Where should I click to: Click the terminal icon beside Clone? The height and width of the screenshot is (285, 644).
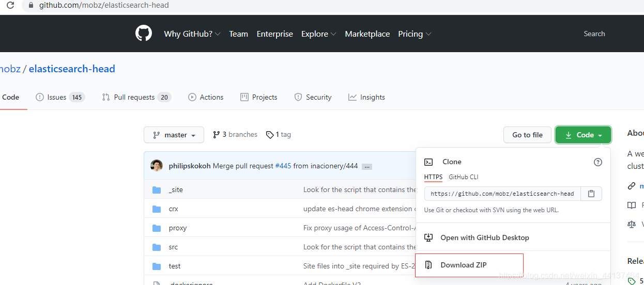(428, 162)
